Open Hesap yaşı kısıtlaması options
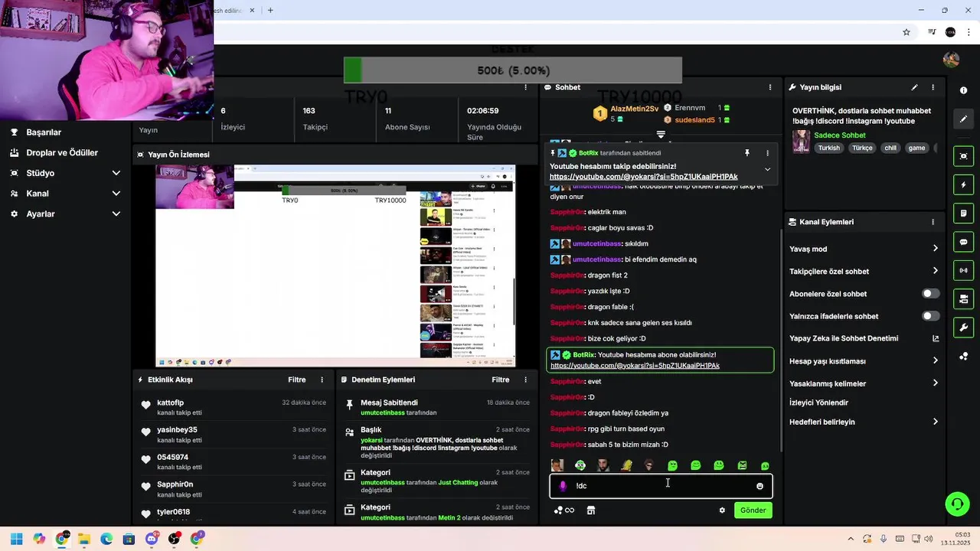Image resolution: width=980 pixels, height=551 pixels. [864, 361]
